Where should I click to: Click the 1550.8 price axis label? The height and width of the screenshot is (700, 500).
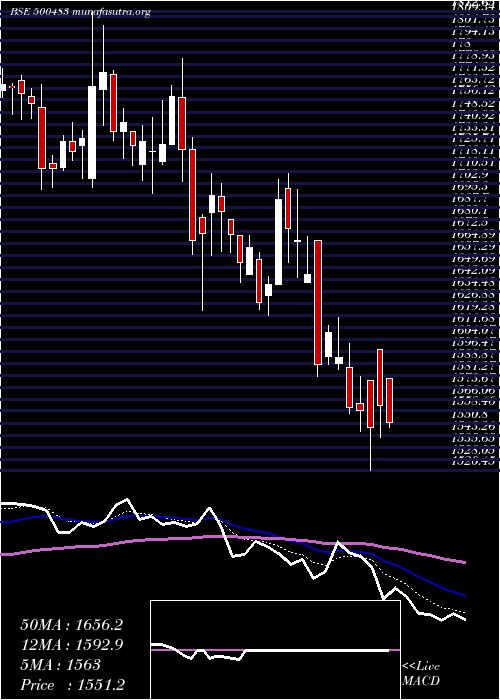471,414
